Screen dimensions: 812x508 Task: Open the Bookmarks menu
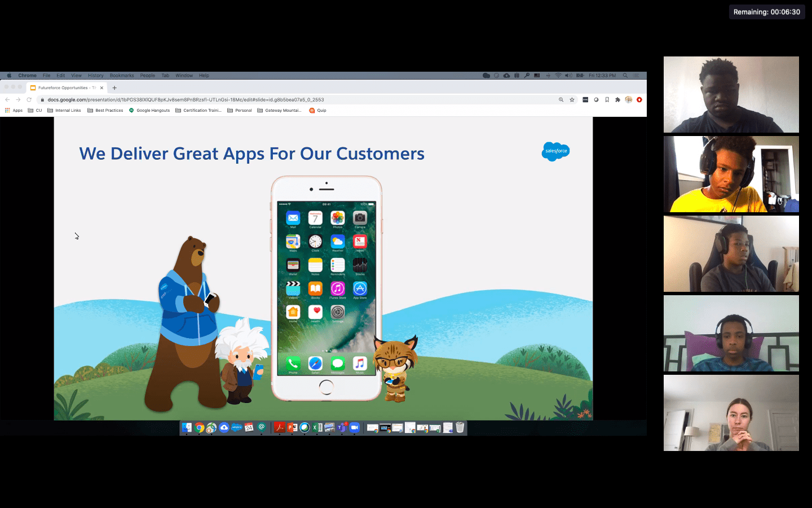pyautogui.click(x=122, y=76)
